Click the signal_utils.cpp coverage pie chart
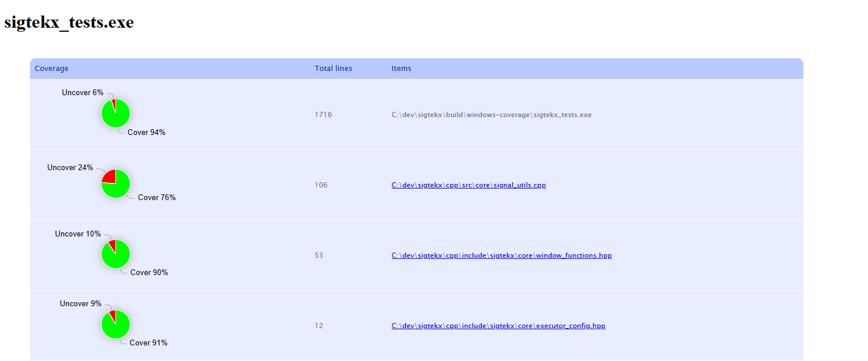 (115, 183)
